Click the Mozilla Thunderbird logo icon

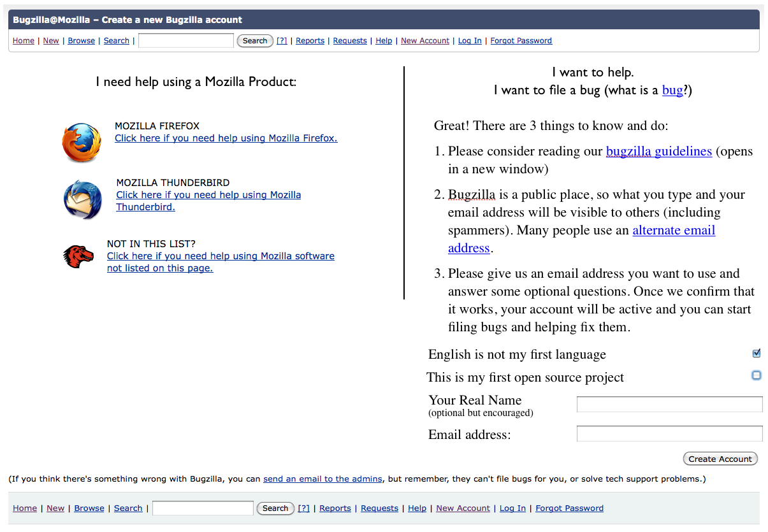(x=82, y=200)
